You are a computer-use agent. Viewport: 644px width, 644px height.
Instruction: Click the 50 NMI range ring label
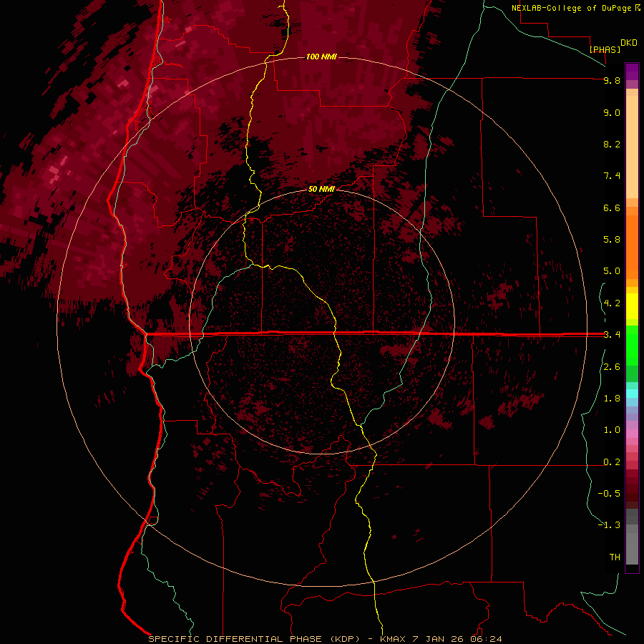[x=321, y=189]
